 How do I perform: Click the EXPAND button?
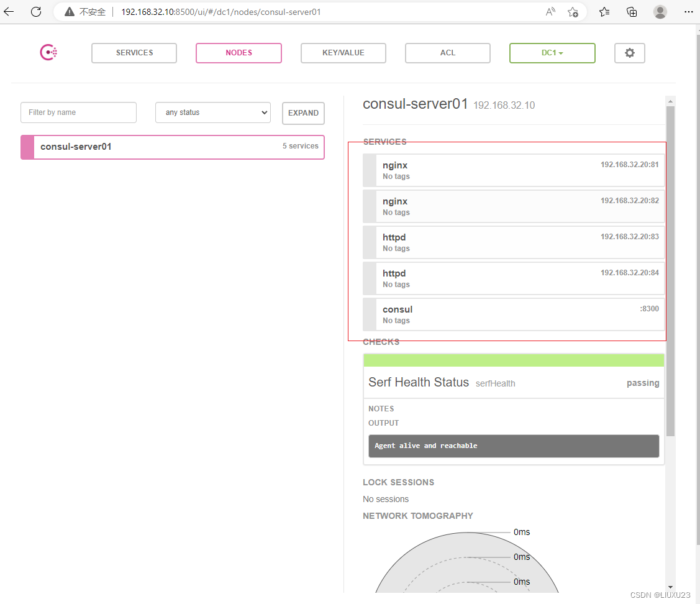point(303,113)
